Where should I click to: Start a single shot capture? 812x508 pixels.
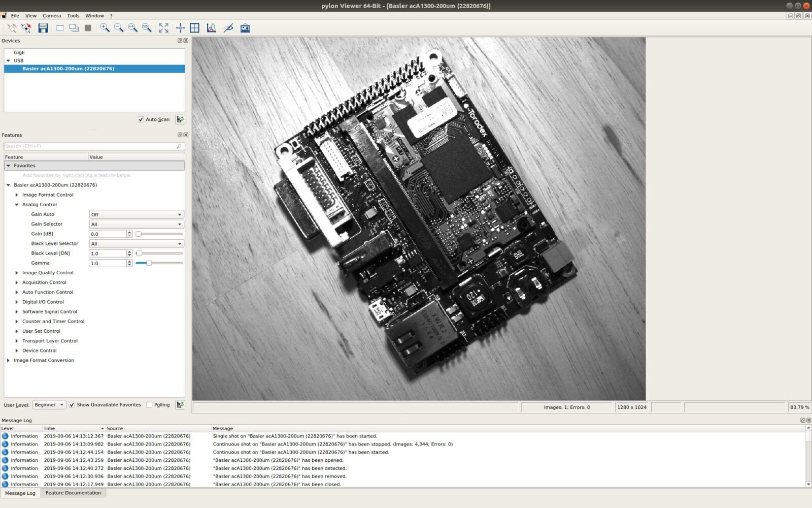click(x=60, y=28)
